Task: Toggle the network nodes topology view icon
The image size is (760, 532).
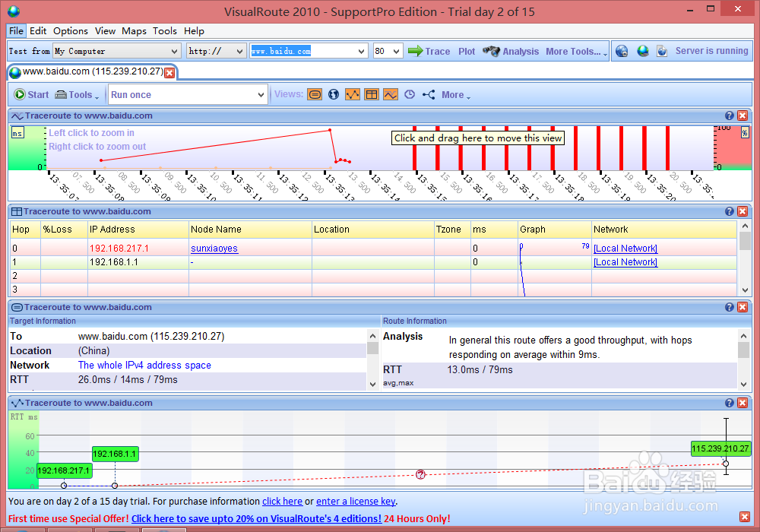Action: tap(429, 94)
